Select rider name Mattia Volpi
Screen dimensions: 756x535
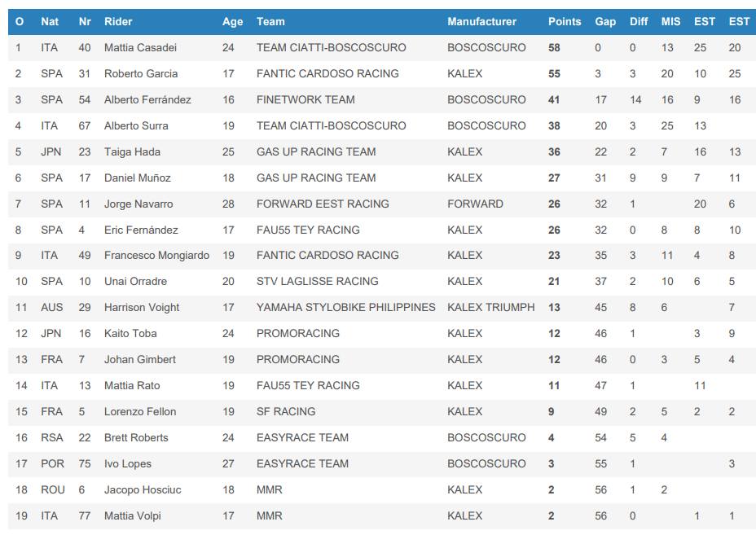[x=133, y=515]
